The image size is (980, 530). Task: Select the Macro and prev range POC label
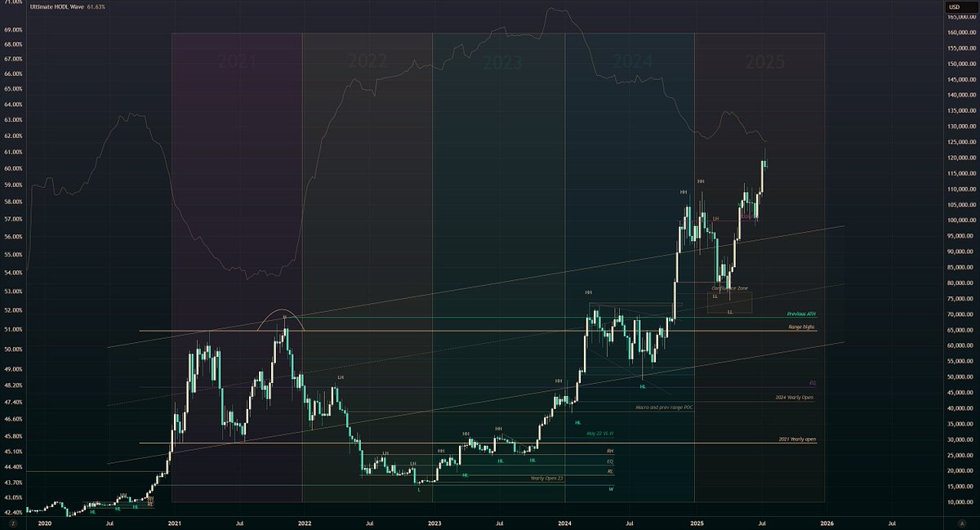point(664,407)
